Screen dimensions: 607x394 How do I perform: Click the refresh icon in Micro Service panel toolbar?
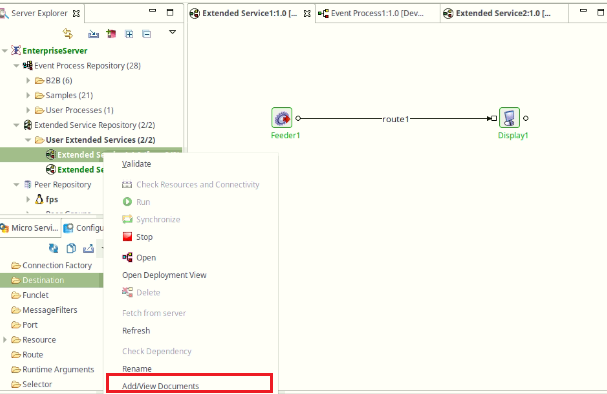(53, 248)
